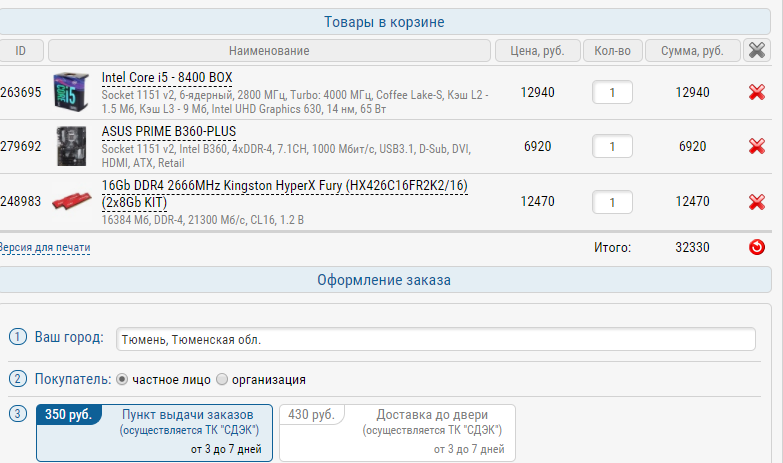This screenshot has height=463, width=783.
Task: Click the city field with Тюмень
Action: pos(435,339)
